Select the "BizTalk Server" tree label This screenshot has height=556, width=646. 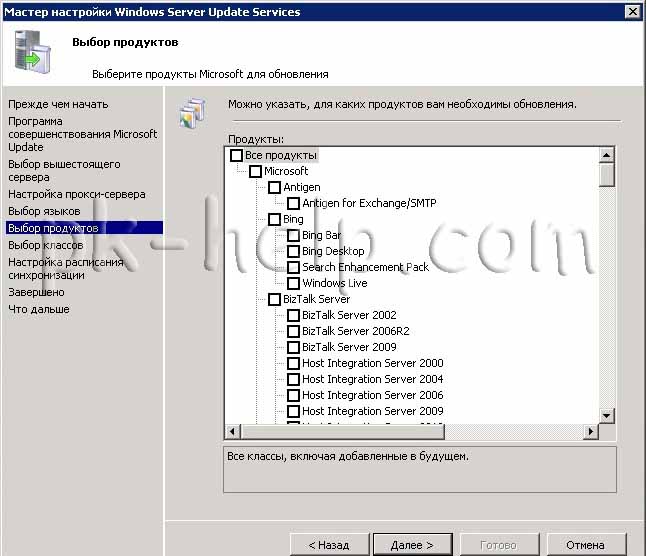click(316, 299)
